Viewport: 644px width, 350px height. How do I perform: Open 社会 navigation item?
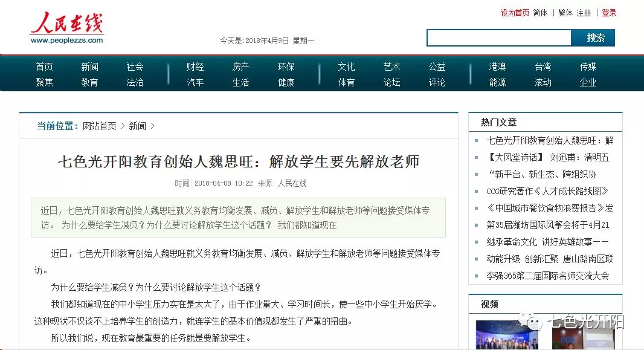point(135,66)
